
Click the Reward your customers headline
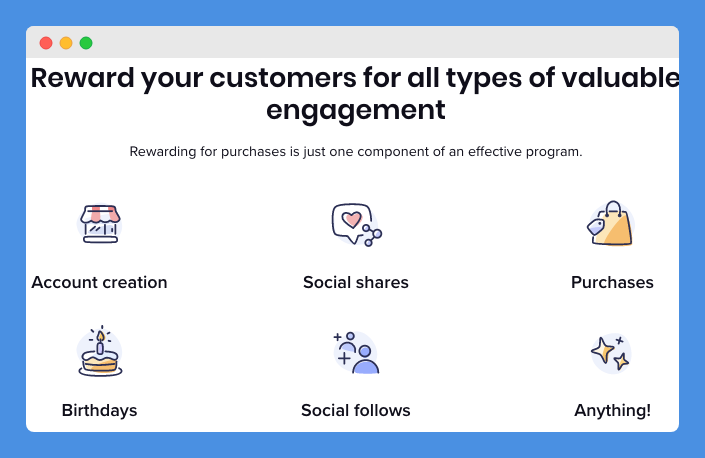[355, 93]
